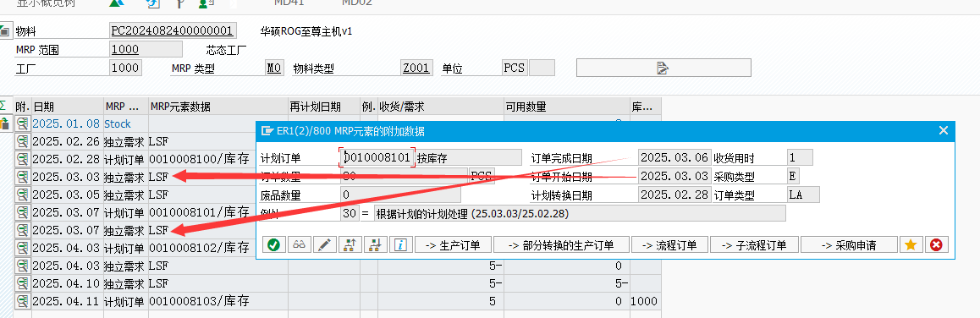
Task: Click the material number PC2024082400000001
Action: click(172, 30)
